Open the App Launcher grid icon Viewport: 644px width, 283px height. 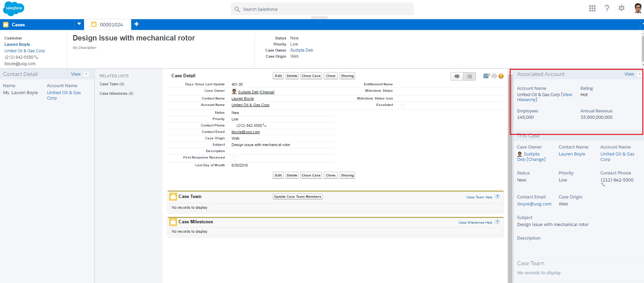pyautogui.click(x=592, y=8)
